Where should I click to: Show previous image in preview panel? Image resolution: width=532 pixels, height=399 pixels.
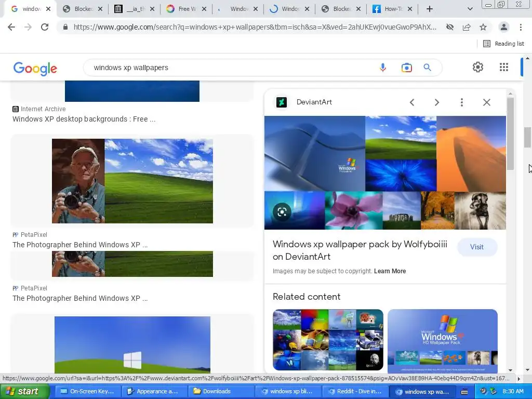coord(412,102)
